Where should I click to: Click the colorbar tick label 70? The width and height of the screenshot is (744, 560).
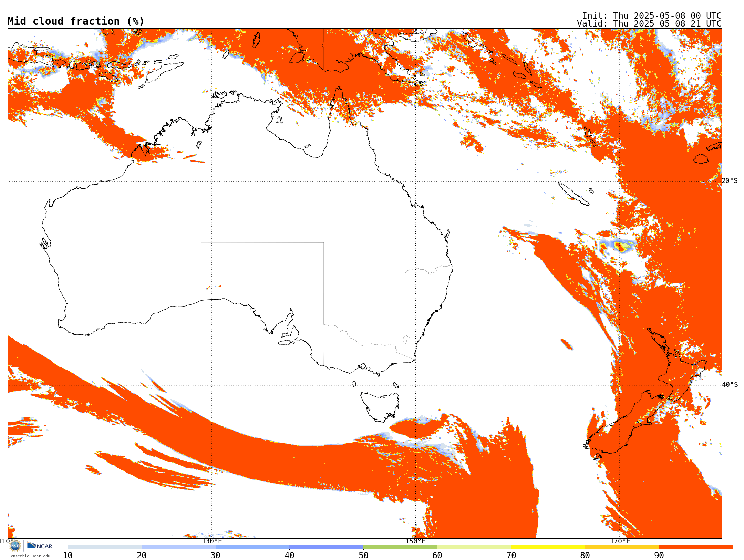[x=511, y=556]
